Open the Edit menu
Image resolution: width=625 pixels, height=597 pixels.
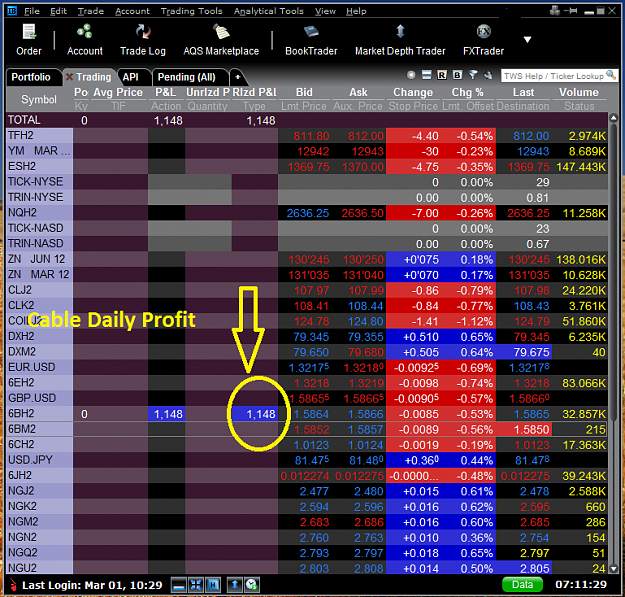58,11
